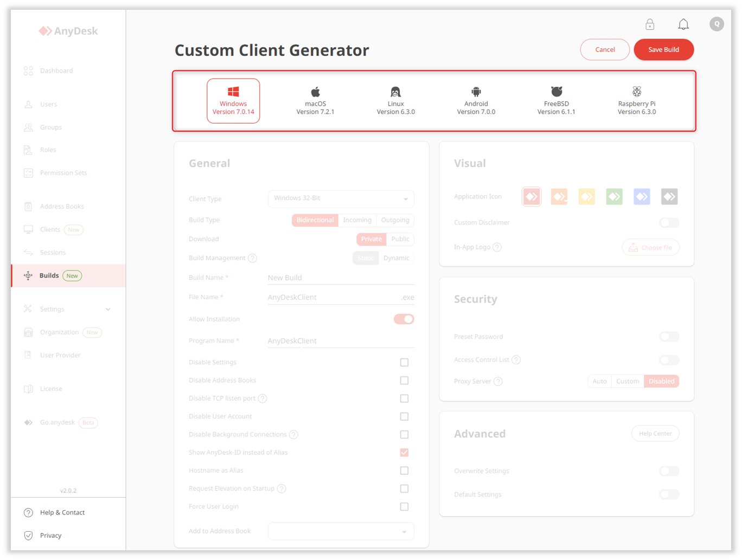Image resolution: width=742 pixels, height=560 pixels.
Task: Select the Android robot icon
Action: (476, 91)
